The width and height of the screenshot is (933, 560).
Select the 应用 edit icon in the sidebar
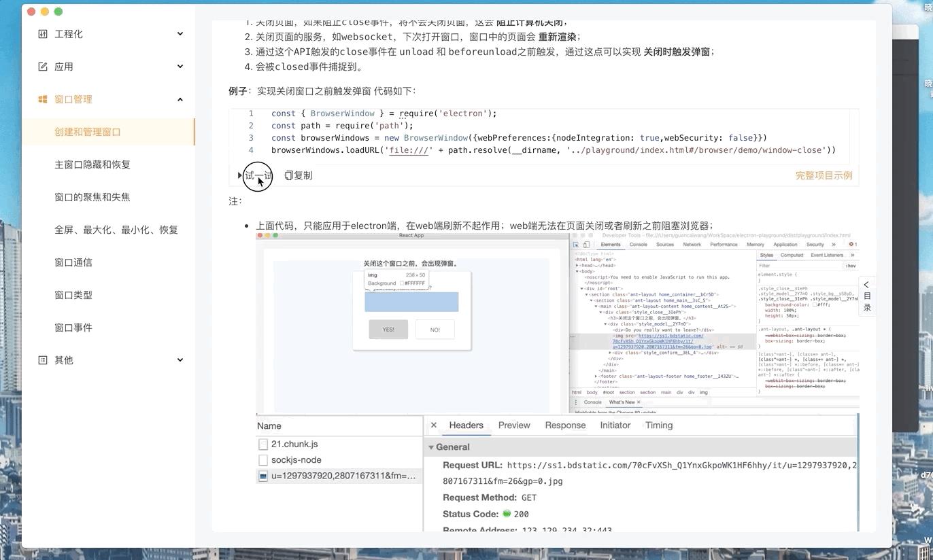click(42, 66)
